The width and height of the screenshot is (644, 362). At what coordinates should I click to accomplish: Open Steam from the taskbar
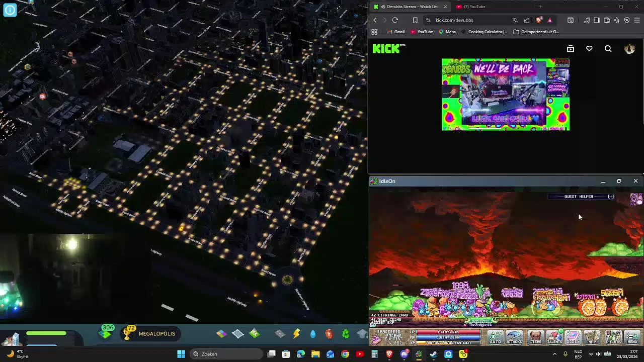[433, 354]
